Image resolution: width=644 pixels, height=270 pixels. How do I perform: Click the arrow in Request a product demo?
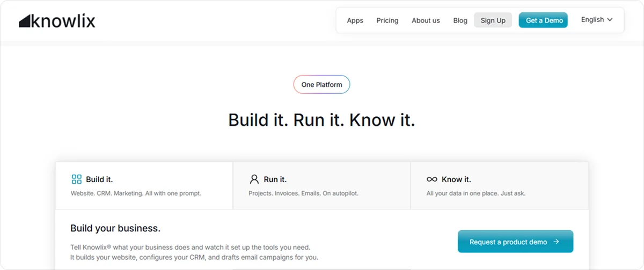point(556,242)
